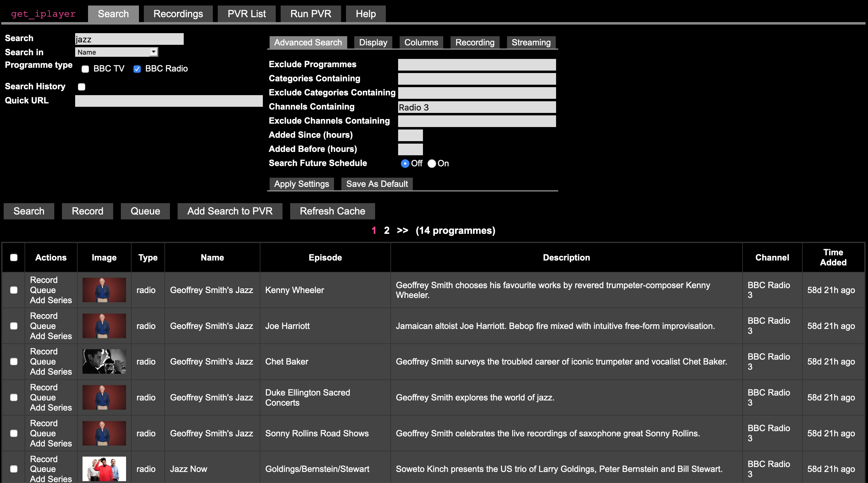Uncheck the BBC Radio checkbox
868x483 pixels.
tap(137, 69)
